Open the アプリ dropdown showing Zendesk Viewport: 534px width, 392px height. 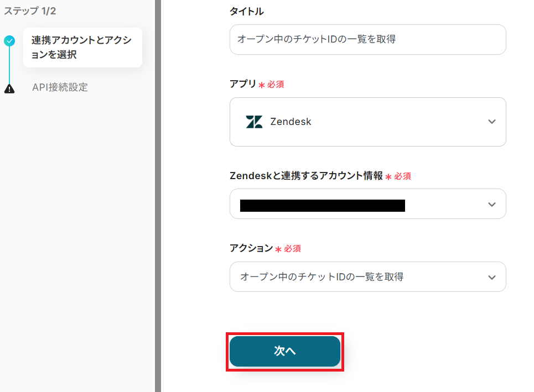pos(367,122)
